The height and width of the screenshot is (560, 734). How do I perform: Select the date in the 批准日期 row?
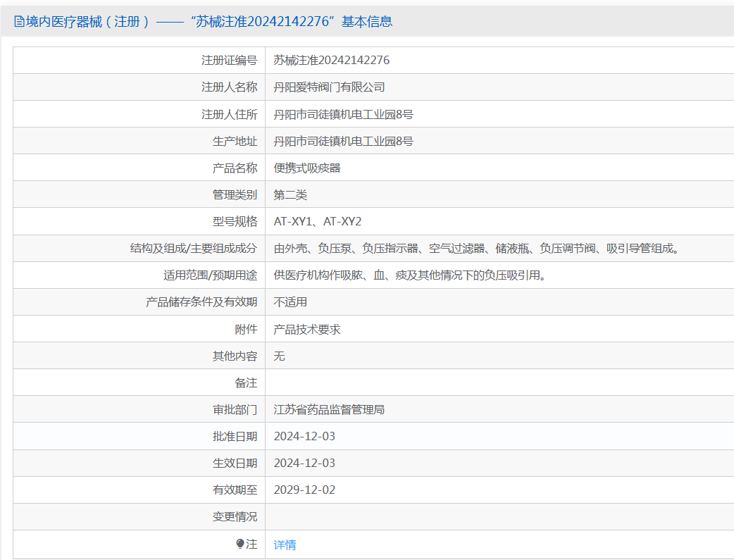(x=304, y=437)
